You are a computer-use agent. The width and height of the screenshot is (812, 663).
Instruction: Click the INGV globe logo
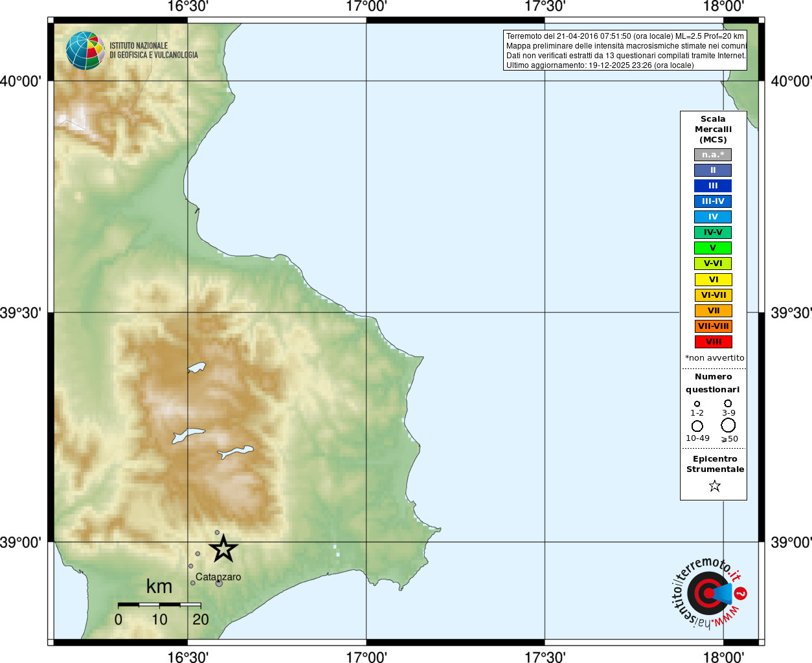pyautogui.click(x=85, y=51)
